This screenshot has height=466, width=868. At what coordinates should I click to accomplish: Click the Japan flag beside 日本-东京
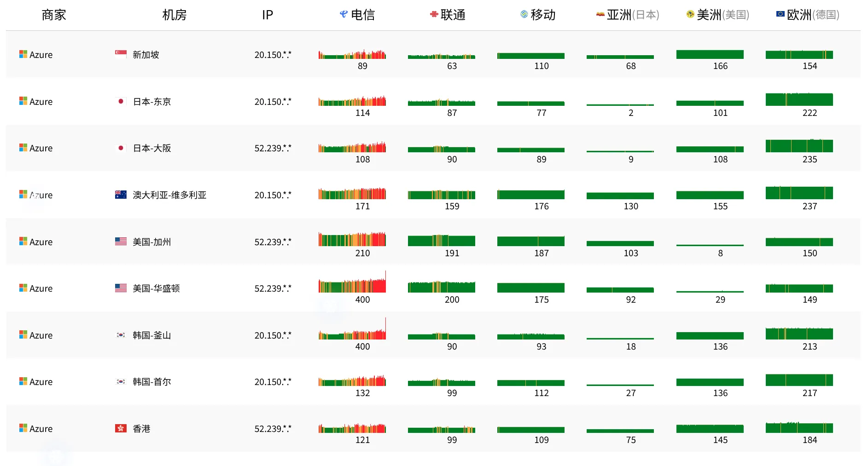[x=121, y=101]
